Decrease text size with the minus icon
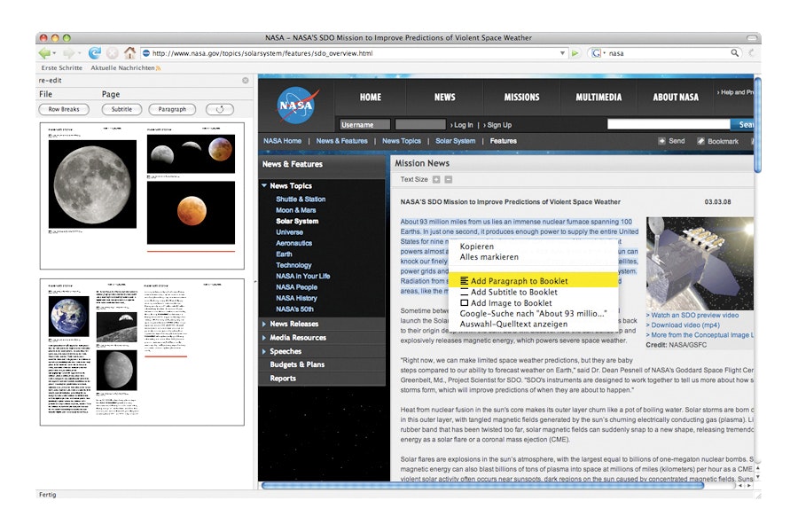 [x=449, y=180]
